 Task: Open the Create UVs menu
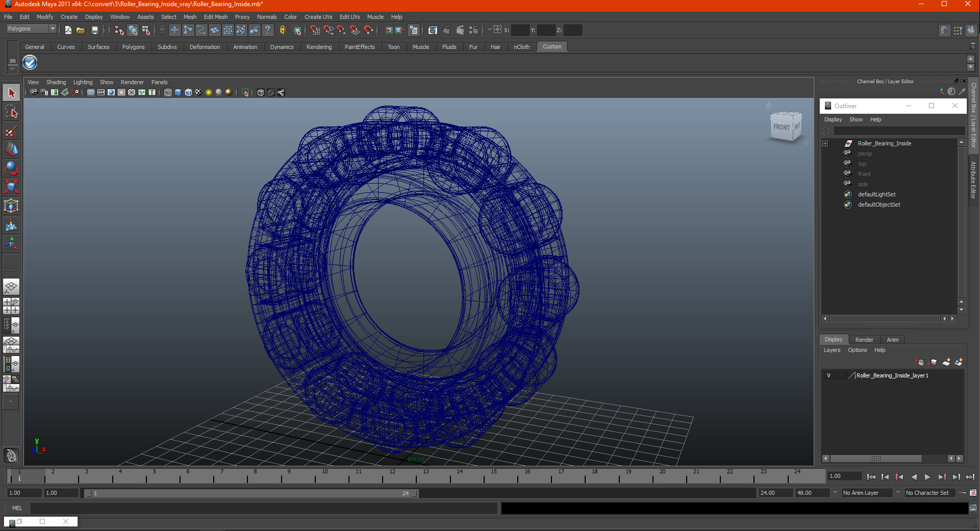(x=318, y=17)
